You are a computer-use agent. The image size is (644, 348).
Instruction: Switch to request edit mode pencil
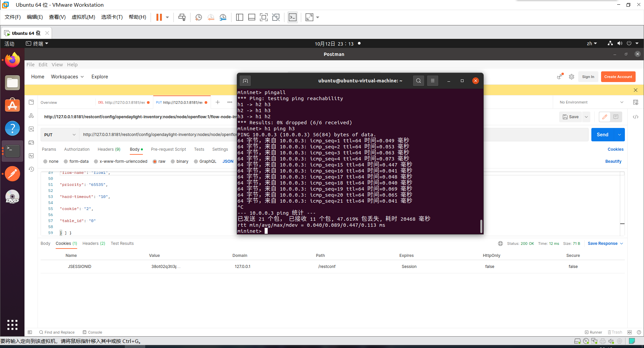605,117
